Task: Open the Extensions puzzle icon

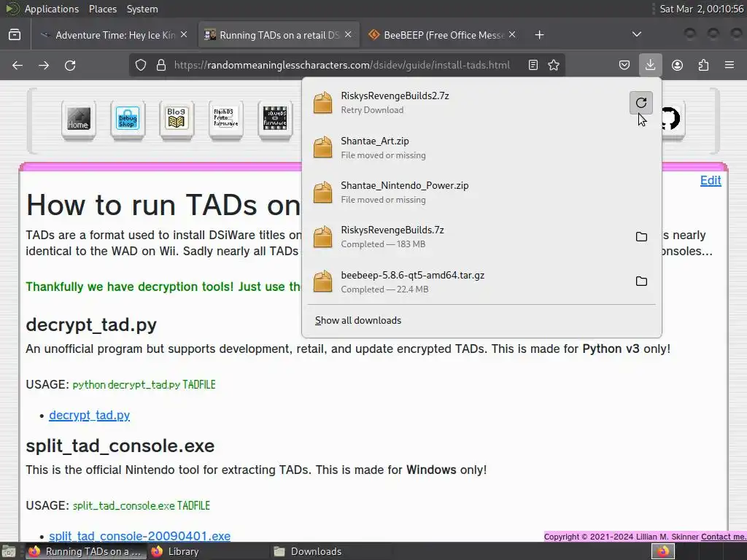Action: (x=703, y=65)
